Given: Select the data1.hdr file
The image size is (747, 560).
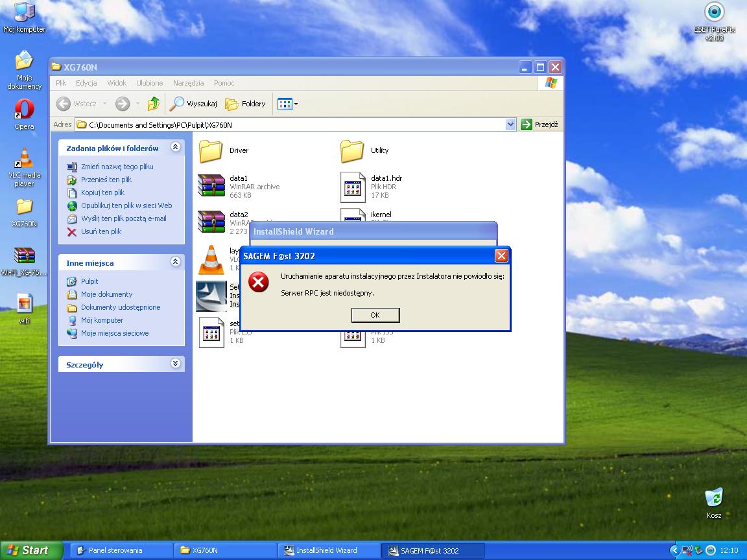Looking at the screenshot, I should [372, 186].
